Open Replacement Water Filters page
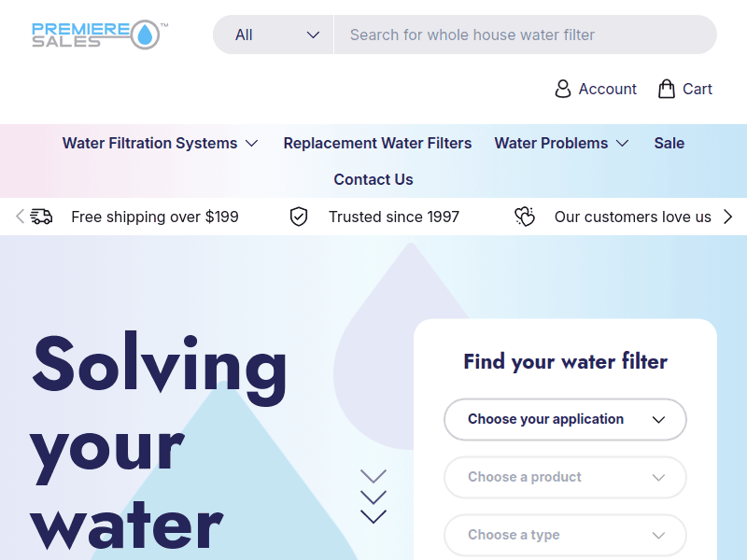This screenshot has width=747, height=560. [x=377, y=143]
